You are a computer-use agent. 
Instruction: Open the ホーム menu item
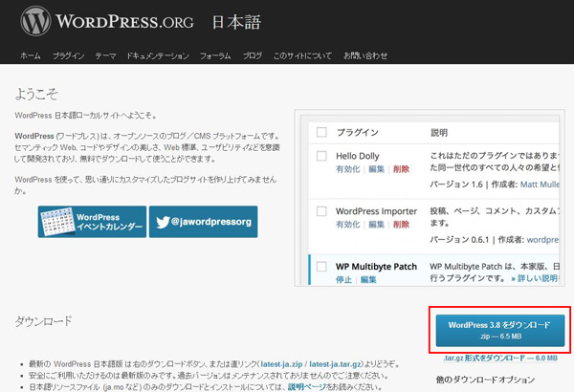31,56
